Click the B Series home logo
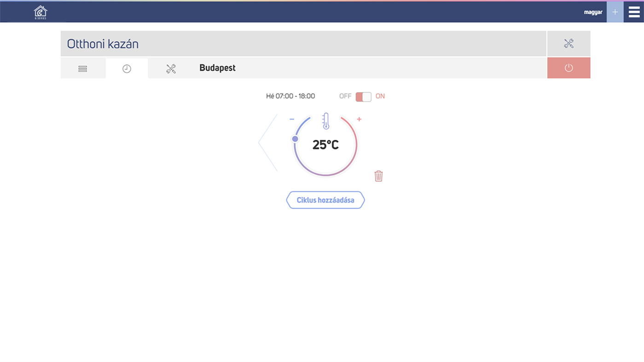Viewport: 644px width, 362px height. (x=40, y=11)
